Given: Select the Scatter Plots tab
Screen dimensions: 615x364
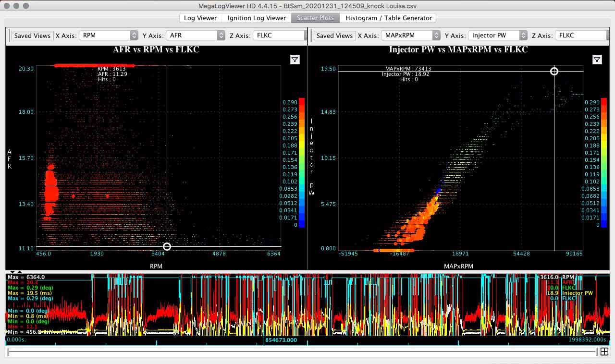Looking at the screenshot, I should tap(315, 18).
